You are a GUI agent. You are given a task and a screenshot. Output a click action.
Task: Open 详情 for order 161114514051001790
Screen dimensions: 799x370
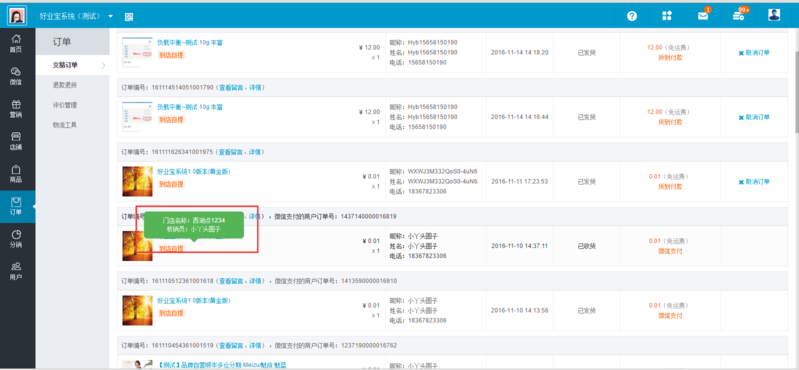click(255, 88)
